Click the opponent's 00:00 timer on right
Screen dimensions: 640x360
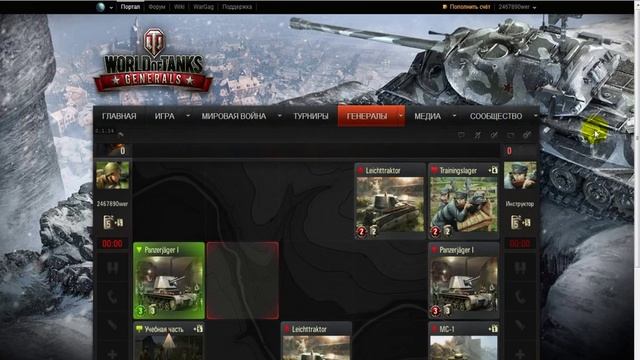(520, 244)
